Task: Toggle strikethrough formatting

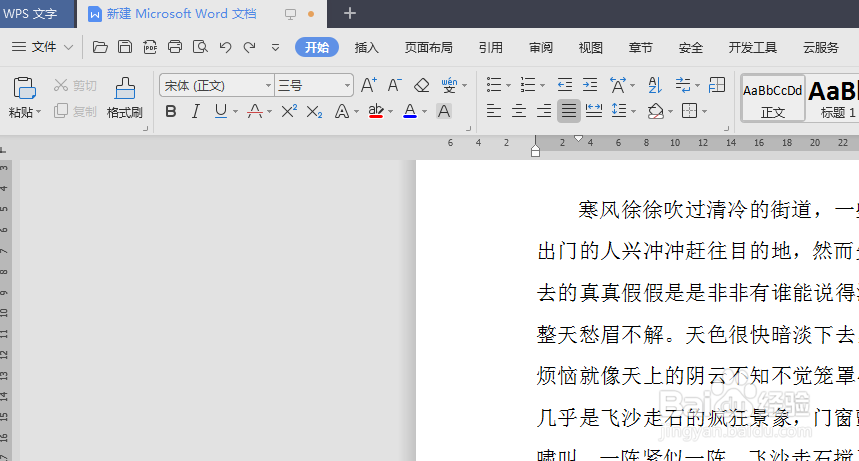Action: click(255, 111)
